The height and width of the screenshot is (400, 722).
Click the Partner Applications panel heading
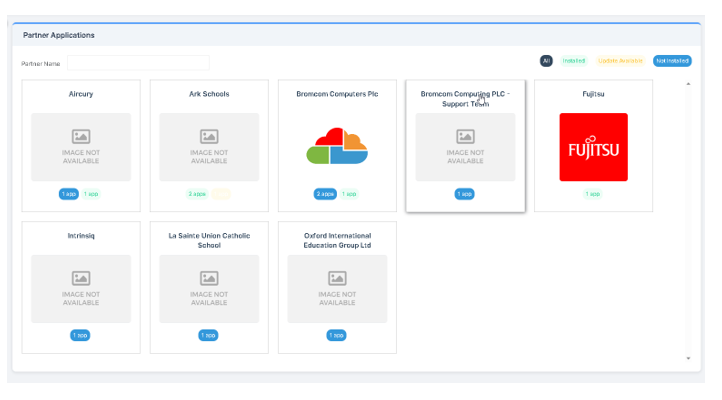59,35
